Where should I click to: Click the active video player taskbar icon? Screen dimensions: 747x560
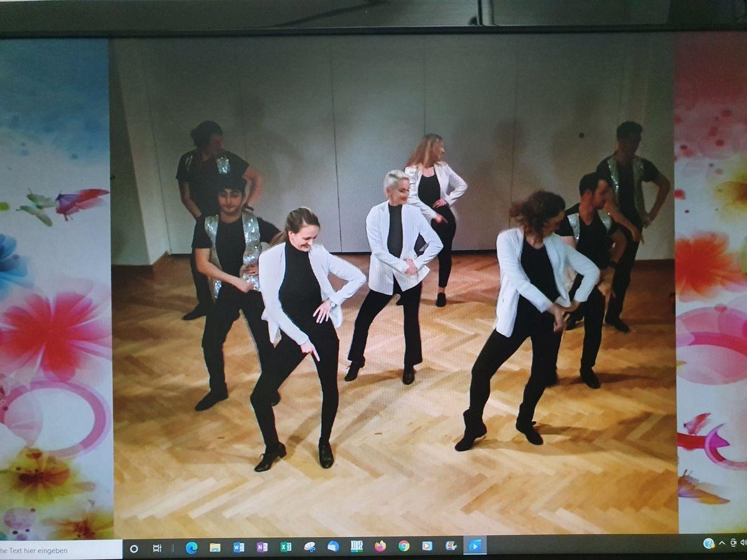tap(475, 546)
